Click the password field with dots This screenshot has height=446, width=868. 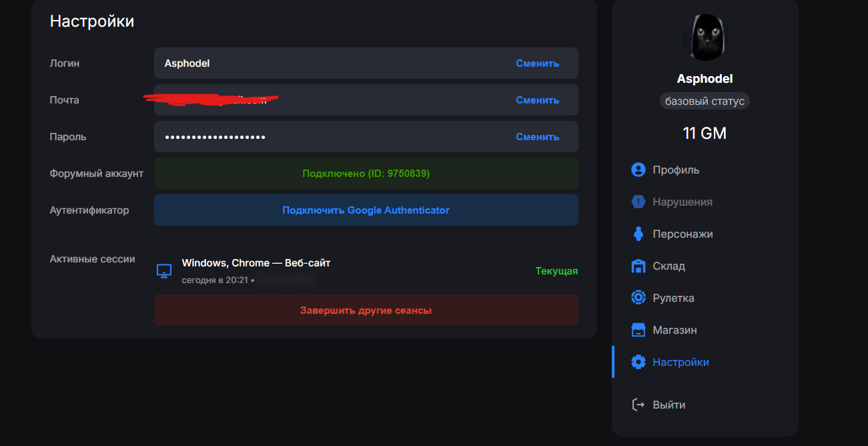pos(334,137)
